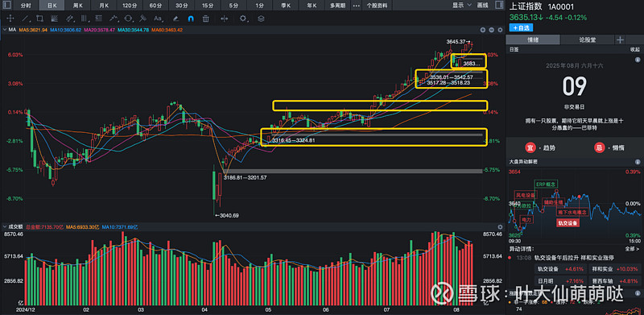Viewport: 644px width, 315px height.
Task: Expand the 显示 dropdown
Action: [460, 6]
